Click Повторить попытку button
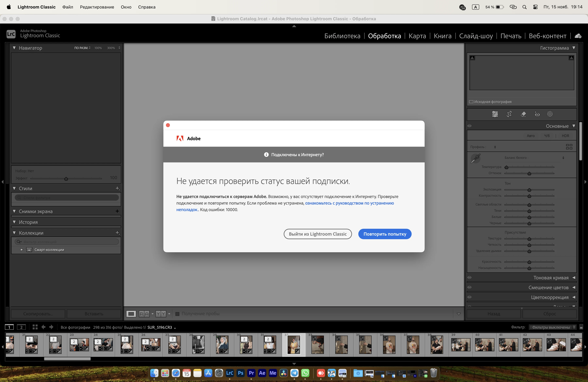The image size is (588, 382). pyautogui.click(x=385, y=234)
